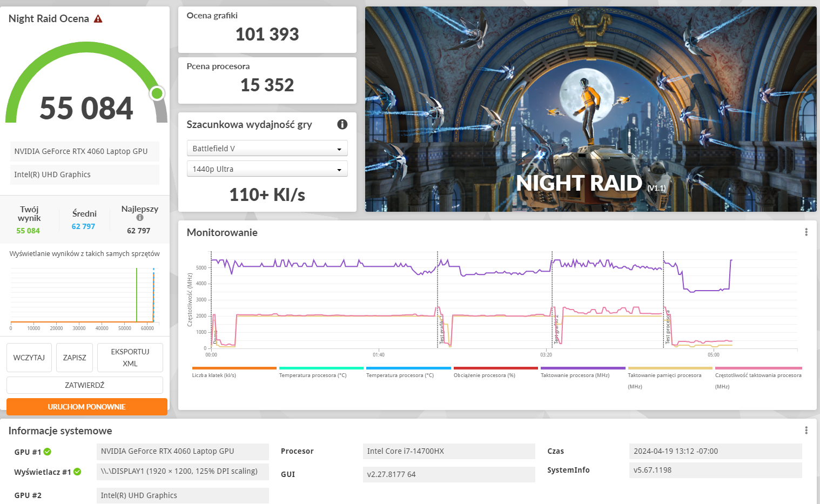Click the green knob on the score gauge
820x504 pixels.
pyautogui.click(x=157, y=93)
